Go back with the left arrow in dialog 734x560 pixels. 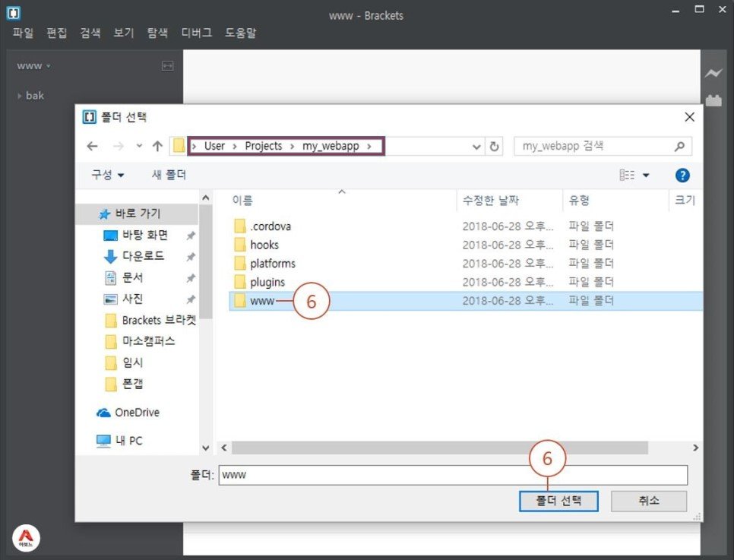click(x=92, y=146)
